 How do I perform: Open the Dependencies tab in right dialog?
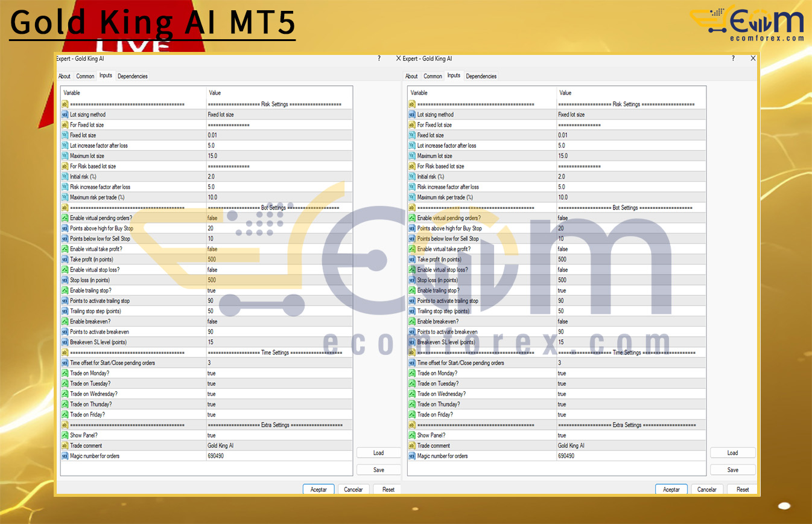481,77
